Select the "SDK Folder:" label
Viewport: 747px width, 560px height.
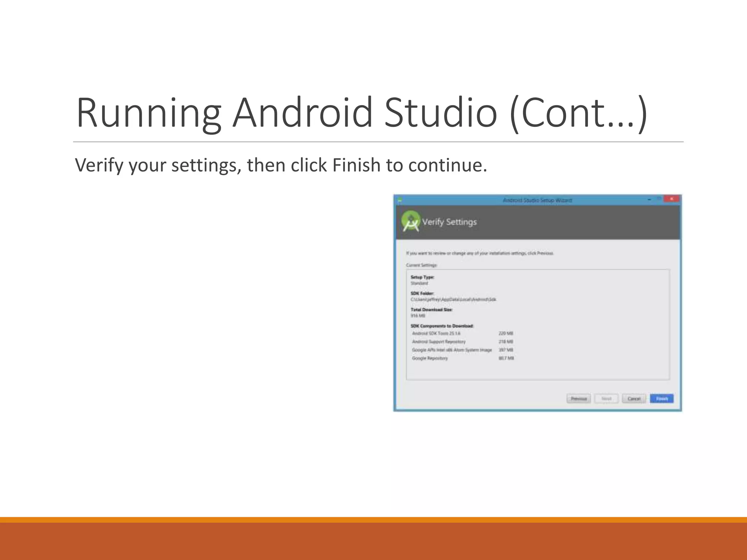tap(422, 293)
